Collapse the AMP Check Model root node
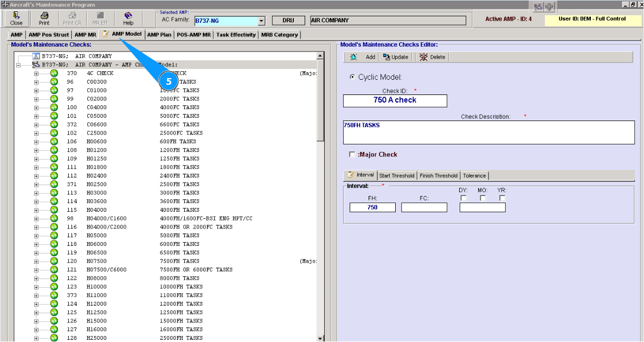 (18, 65)
